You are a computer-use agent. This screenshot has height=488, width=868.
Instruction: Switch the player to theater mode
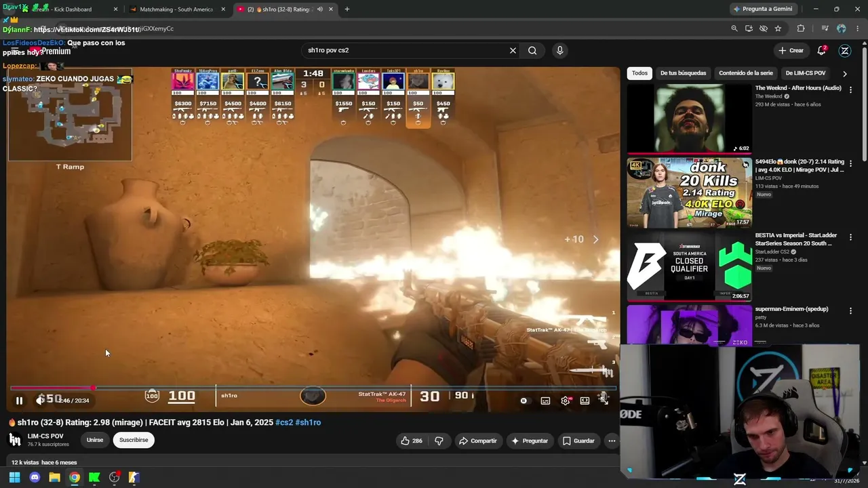tap(585, 401)
